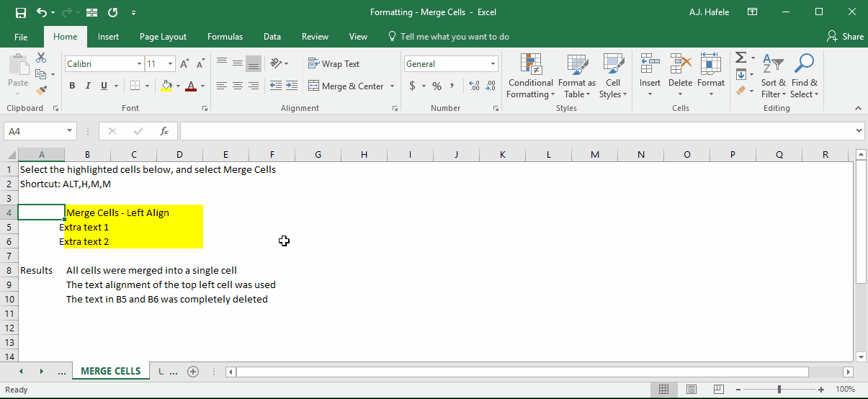Open the Name Box dropdown
The image size is (868, 399).
tap(70, 131)
